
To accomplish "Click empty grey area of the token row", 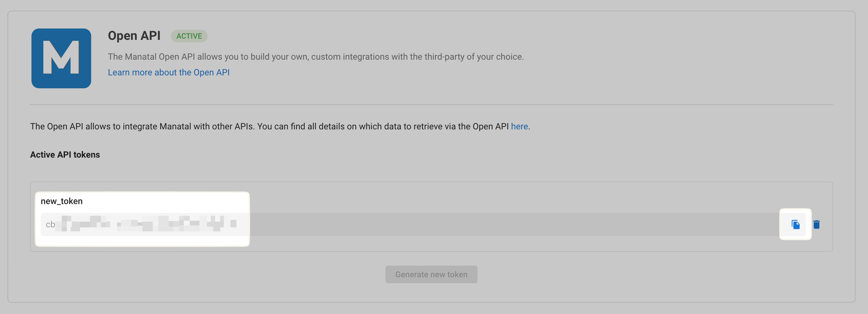I will [505, 224].
